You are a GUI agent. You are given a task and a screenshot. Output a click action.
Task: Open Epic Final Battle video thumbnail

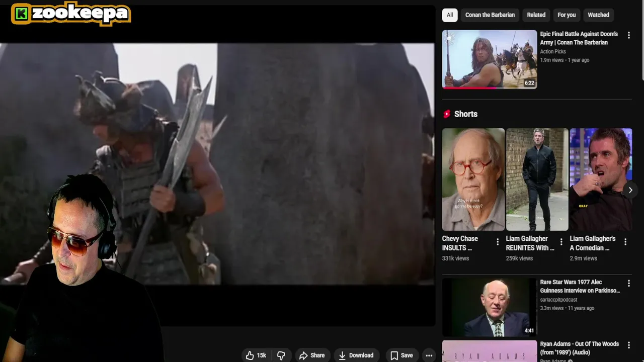click(490, 59)
